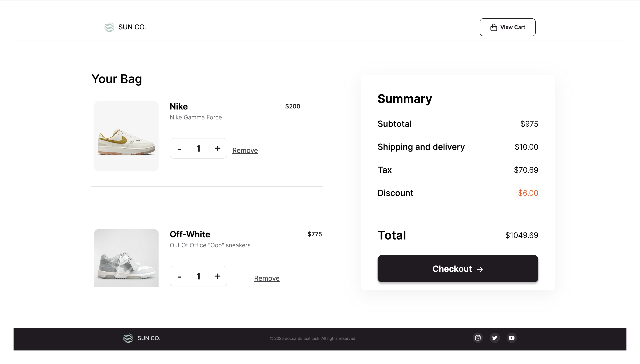640x364 pixels.
Task: Click the minus button for Off-White sneakers
Action: coord(179,276)
